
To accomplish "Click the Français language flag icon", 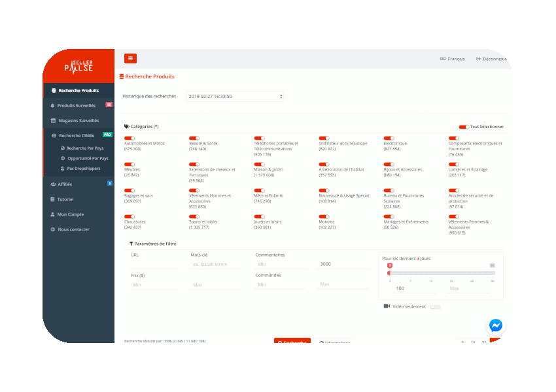I will pos(443,59).
